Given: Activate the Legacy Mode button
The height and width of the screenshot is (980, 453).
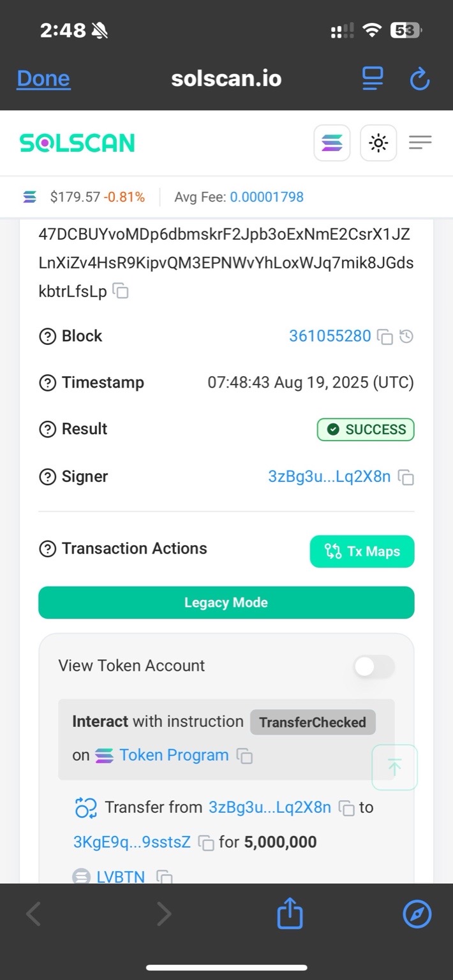Looking at the screenshot, I should (x=226, y=603).
